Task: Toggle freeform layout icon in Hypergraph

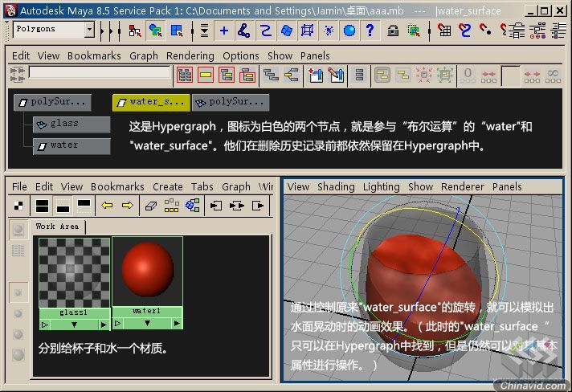Action: pos(382,75)
